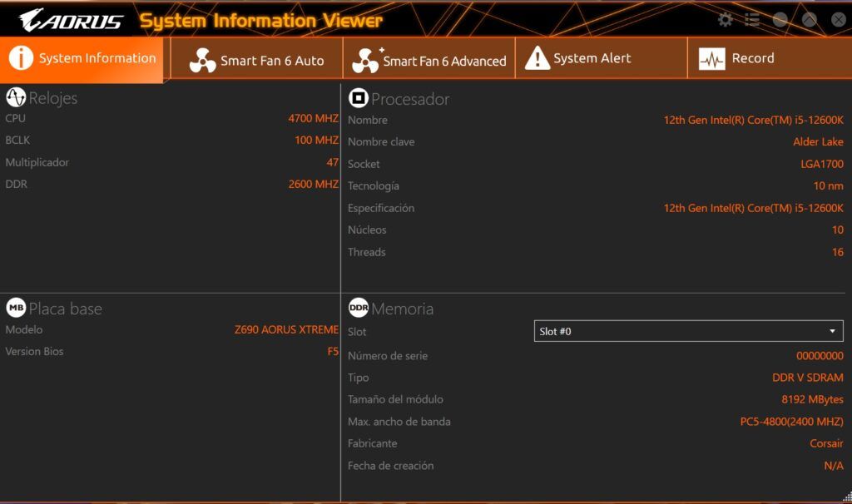Click the round up-arrow title bar button
This screenshot has width=852, height=504.
click(x=809, y=20)
